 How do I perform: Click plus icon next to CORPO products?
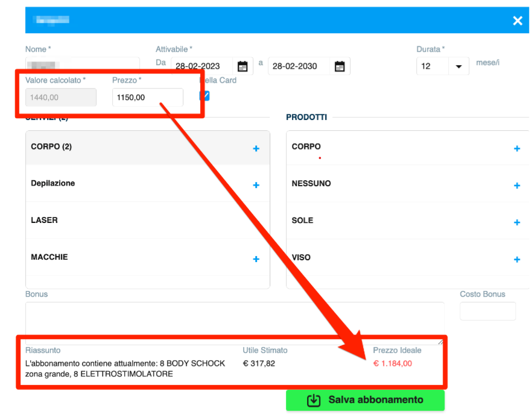516,148
